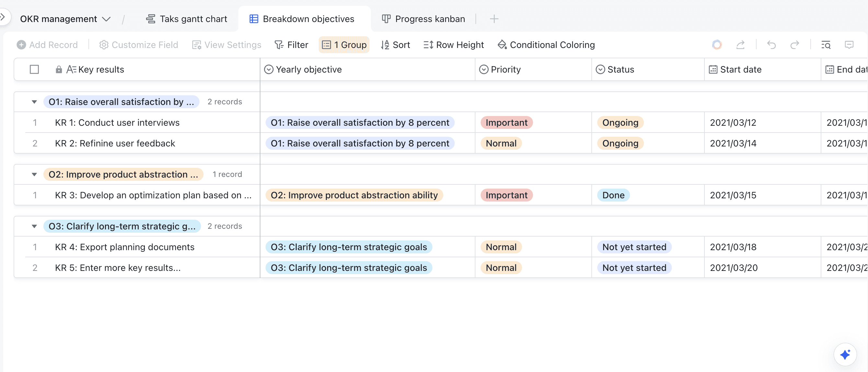Click the redo arrow icon
The image size is (868, 372).
(x=794, y=45)
